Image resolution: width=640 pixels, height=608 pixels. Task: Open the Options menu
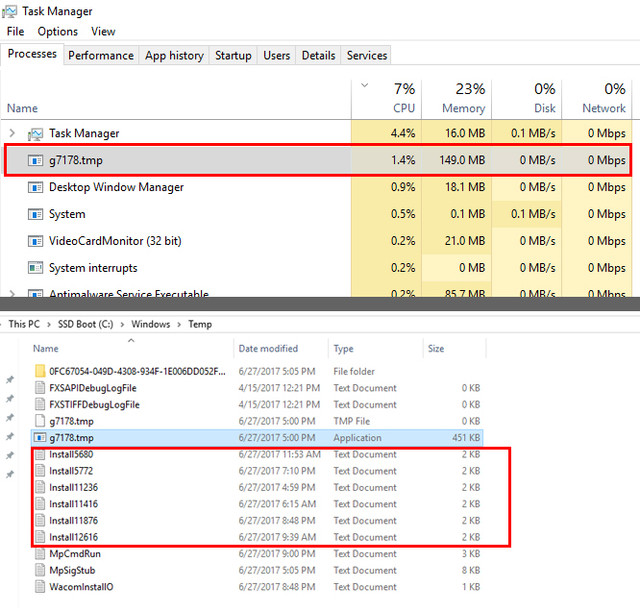coord(58,31)
